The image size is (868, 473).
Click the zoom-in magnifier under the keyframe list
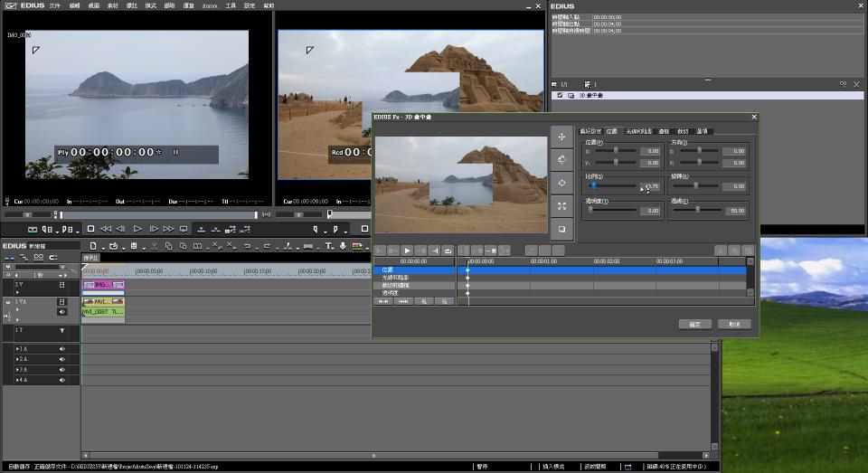pyautogui.click(x=423, y=301)
